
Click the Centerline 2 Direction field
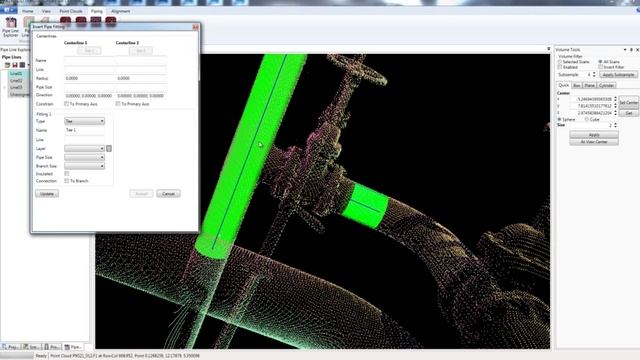pyautogui.click(x=141, y=96)
